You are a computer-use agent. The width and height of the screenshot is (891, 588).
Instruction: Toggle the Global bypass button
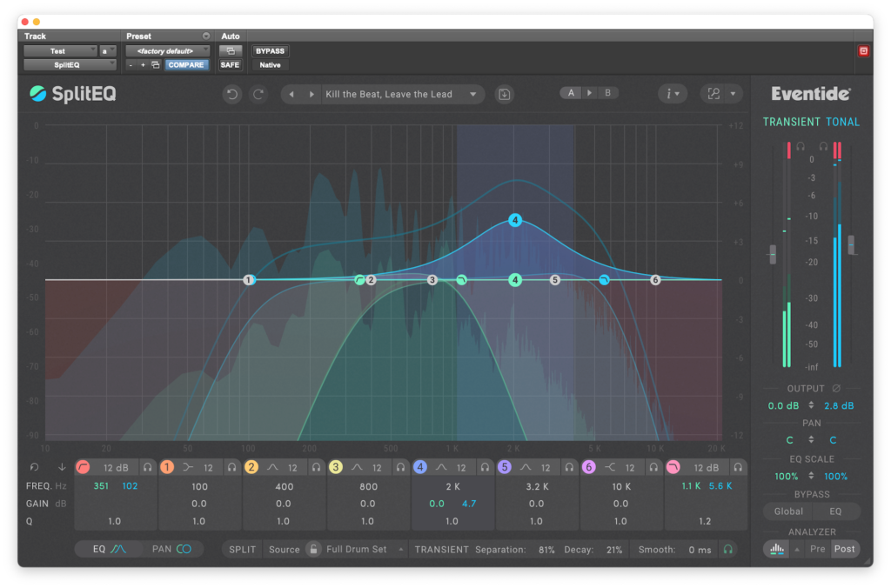pos(788,511)
